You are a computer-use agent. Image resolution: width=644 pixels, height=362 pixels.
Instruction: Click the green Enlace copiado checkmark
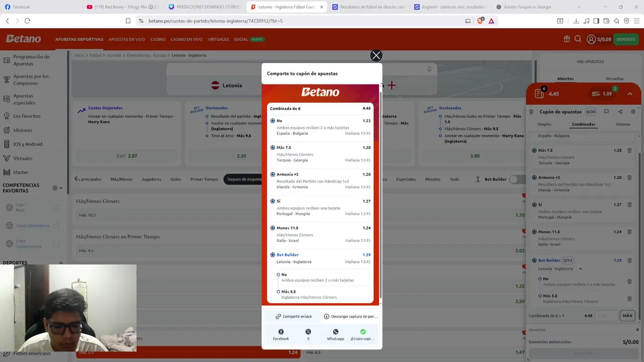363,332
